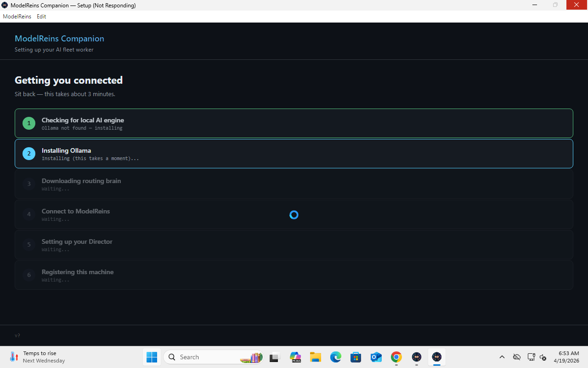Screen dimensions: 588x368
Task: Click 'Setting up your AI fleet worker' subtitle
Action: click(54, 50)
